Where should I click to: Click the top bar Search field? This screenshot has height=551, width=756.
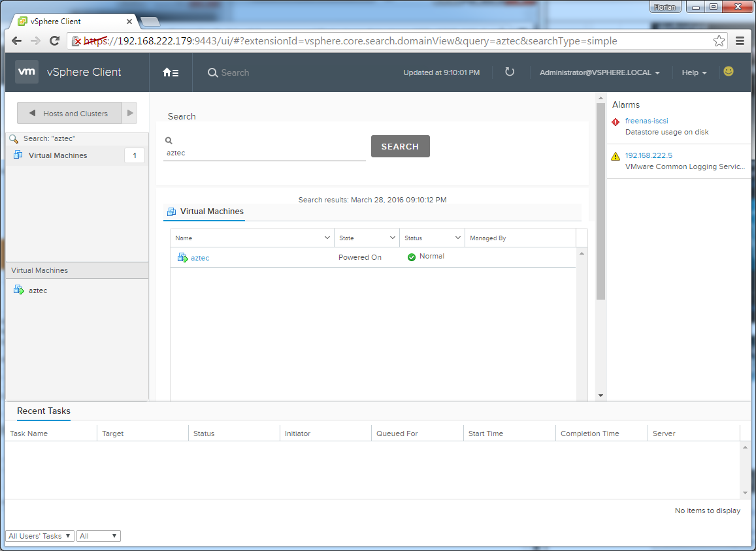click(235, 72)
